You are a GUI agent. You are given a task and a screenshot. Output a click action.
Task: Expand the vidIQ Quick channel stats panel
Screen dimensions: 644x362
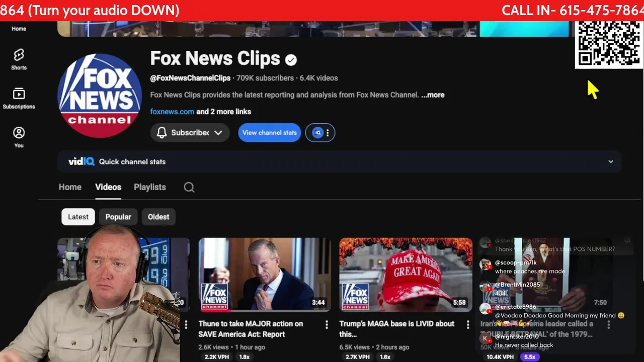611,162
